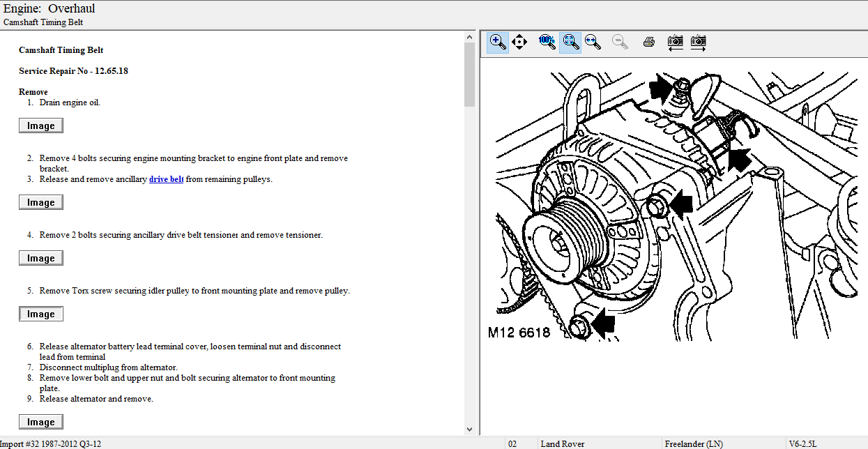Image resolution: width=868 pixels, height=449 pixels.
Task: Fit image to width zoom
Action: (x=593, y=42)
